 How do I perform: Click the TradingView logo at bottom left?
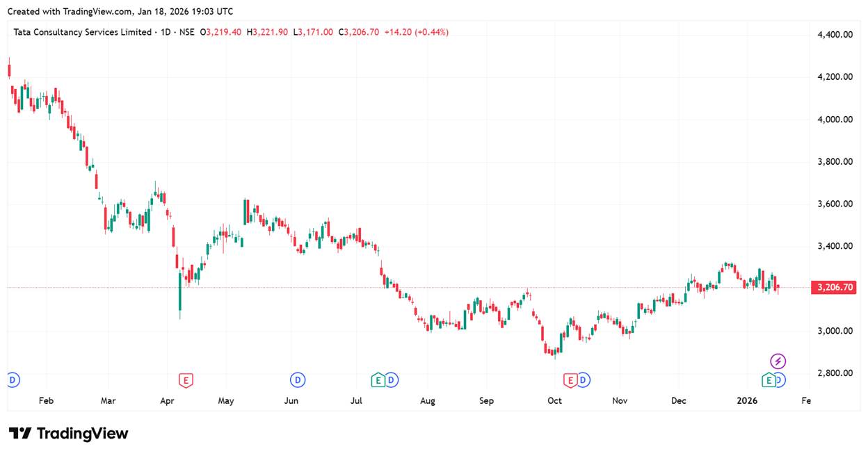pos(68,433)
